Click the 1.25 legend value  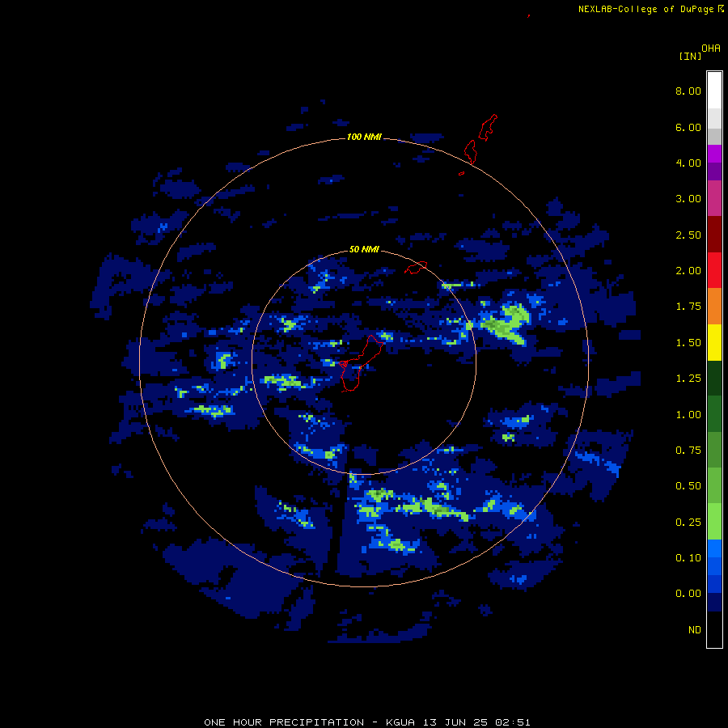(688, 379)
